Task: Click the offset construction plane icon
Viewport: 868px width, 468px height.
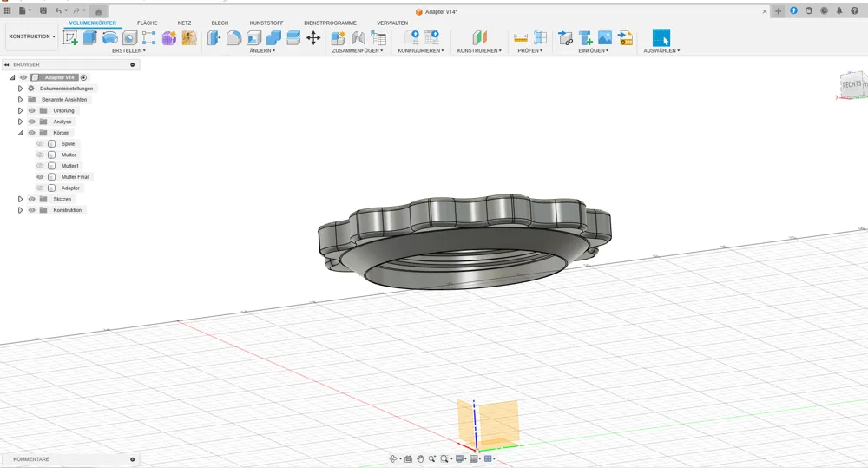Action: click(x=479, y=37)
